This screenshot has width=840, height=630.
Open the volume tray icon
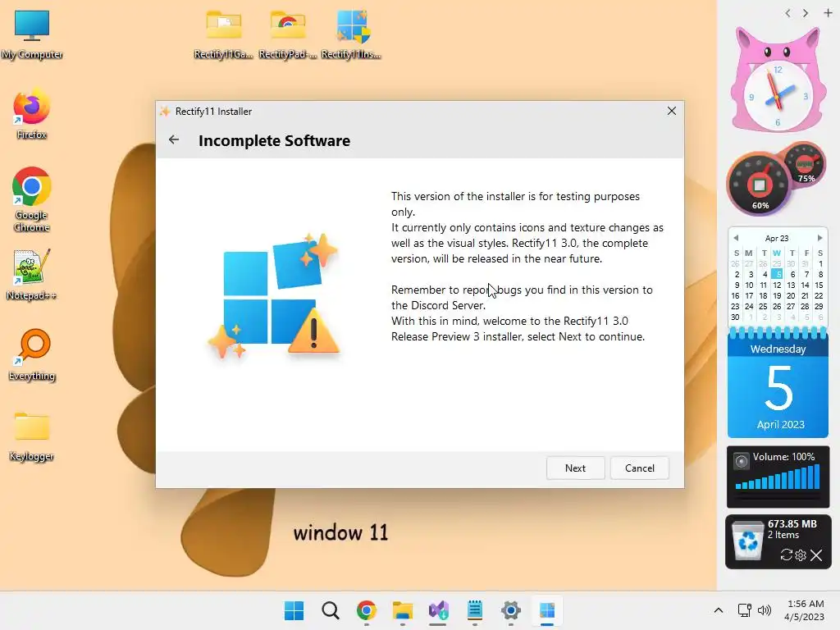coord(765,610)
